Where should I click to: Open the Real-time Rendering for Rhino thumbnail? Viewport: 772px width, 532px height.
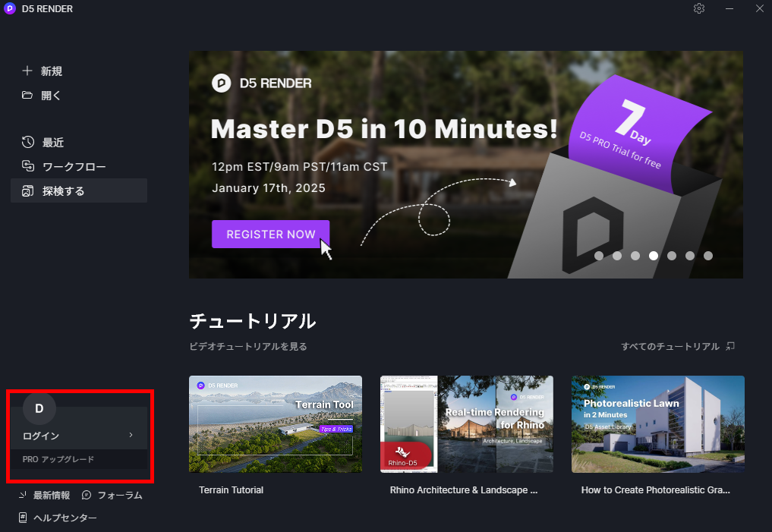(467, 424)
